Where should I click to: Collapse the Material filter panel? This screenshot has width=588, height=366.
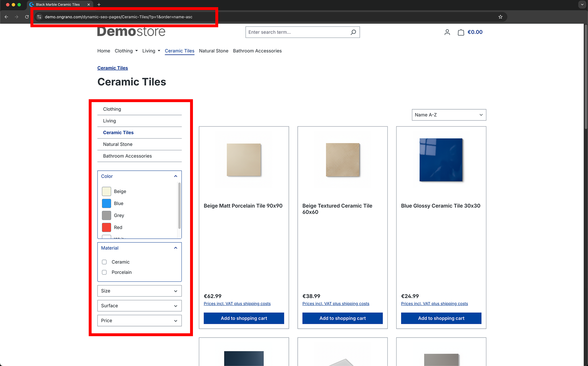click(x=140, y=248)
